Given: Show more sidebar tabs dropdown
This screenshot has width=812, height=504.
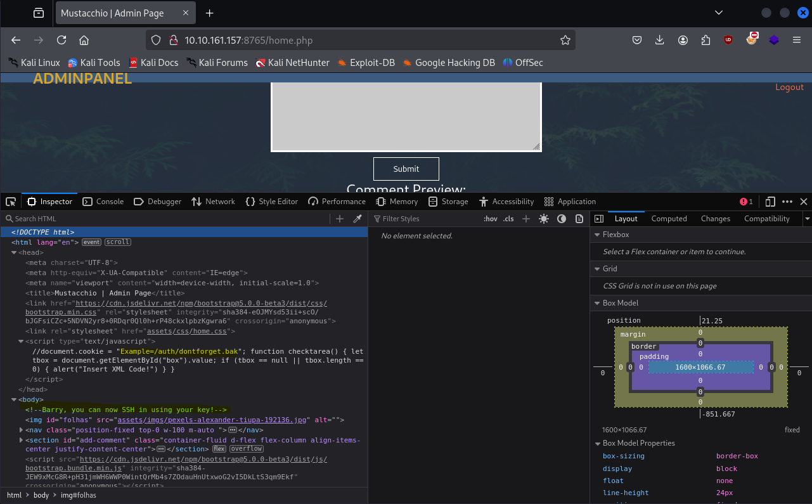Looking at the screenshot, I should (807, 219).
